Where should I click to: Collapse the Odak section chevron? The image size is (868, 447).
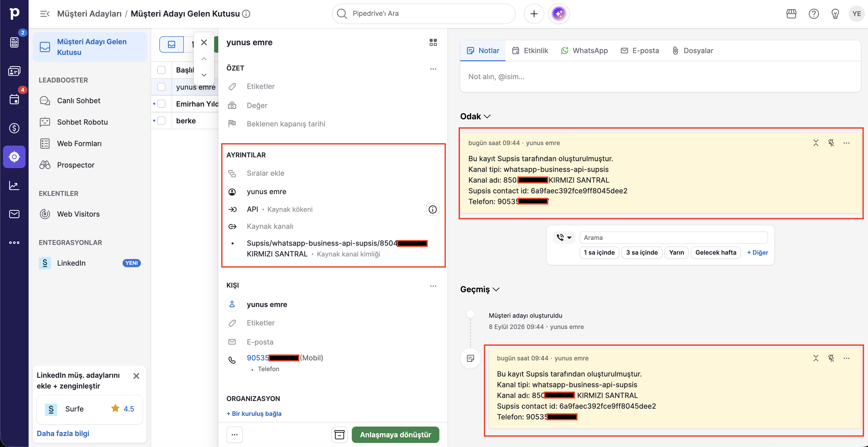coord(487,116)
